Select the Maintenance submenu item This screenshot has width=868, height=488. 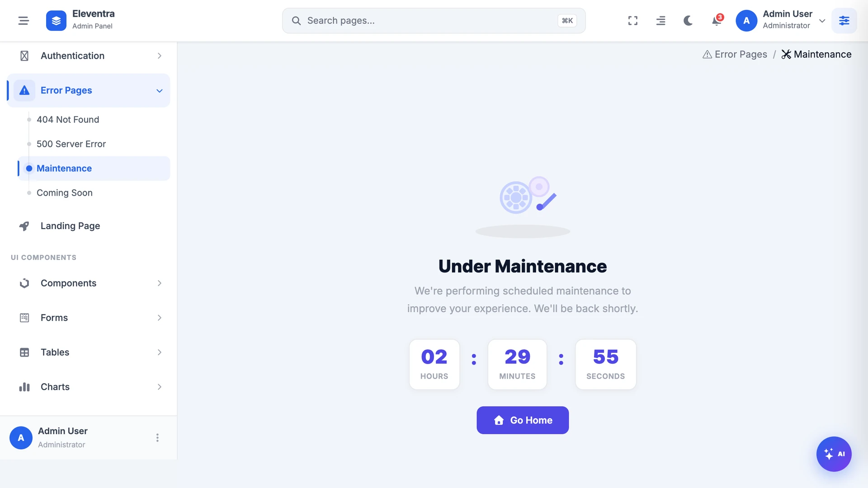94,168
